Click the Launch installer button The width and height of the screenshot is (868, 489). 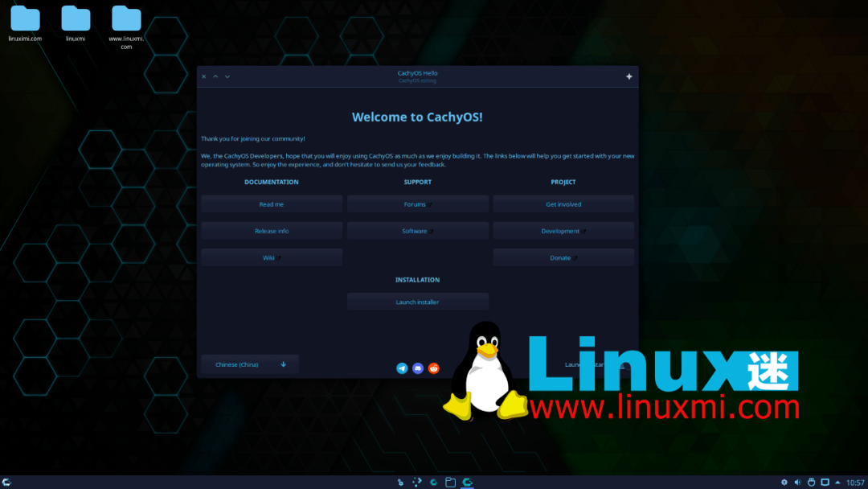click(x=417, y=301)
